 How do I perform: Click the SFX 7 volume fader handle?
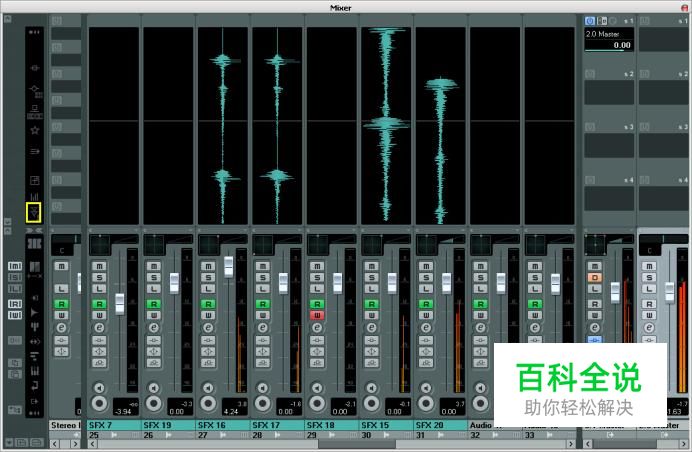coord(120,304)
